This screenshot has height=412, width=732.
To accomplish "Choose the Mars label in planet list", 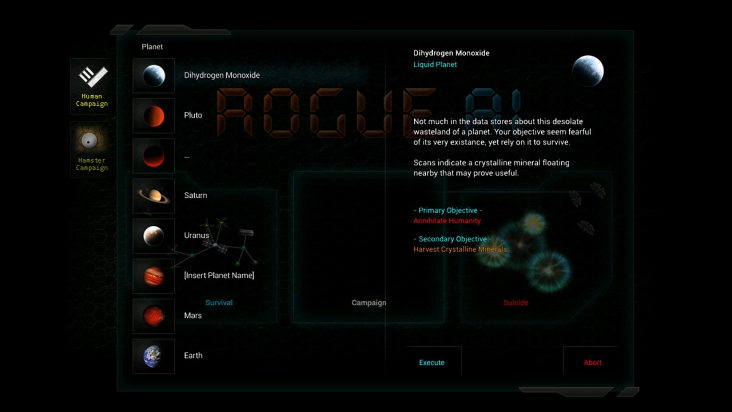I will pyautogui.click(x=192, y=315).
